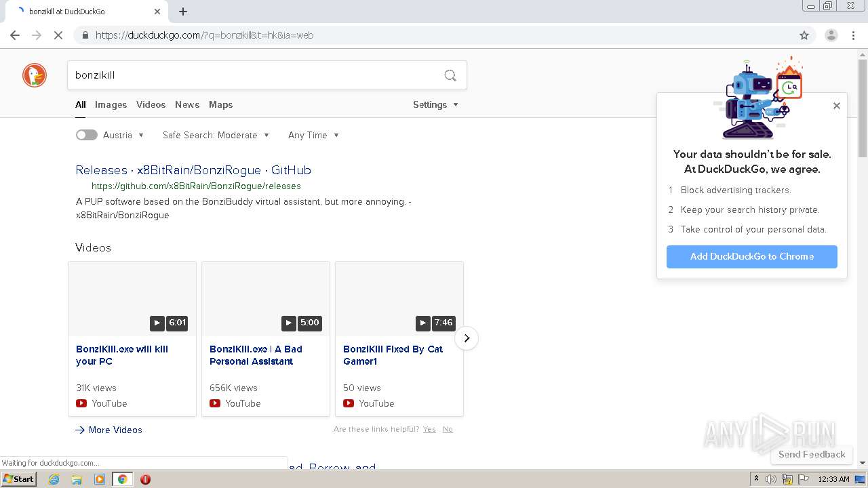Play the 5:00 BonziKill video

266,299
